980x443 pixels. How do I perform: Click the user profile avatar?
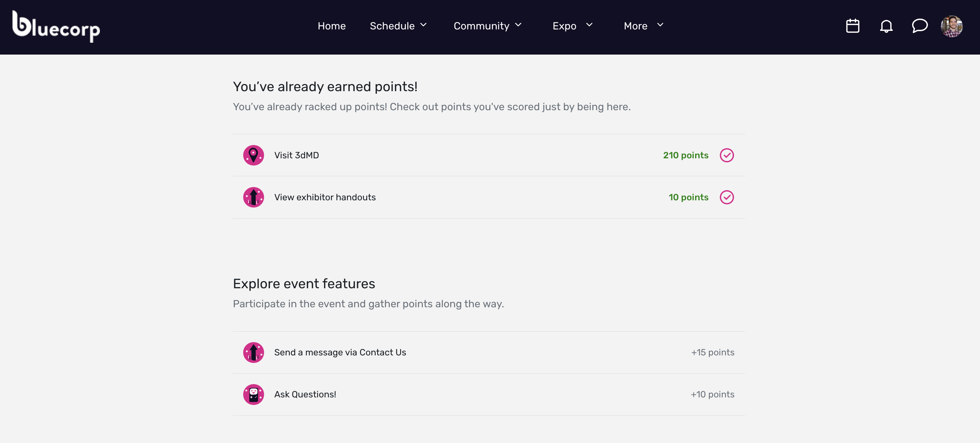coord(952,26)
